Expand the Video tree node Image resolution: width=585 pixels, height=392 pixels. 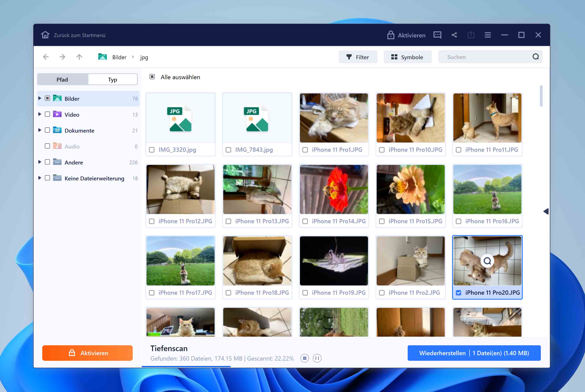(x=39, y=114)
